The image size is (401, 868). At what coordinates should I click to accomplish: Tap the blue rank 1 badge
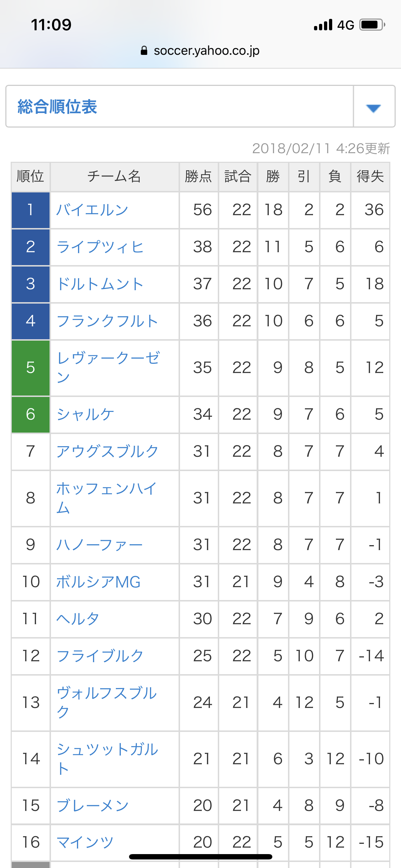31,210
